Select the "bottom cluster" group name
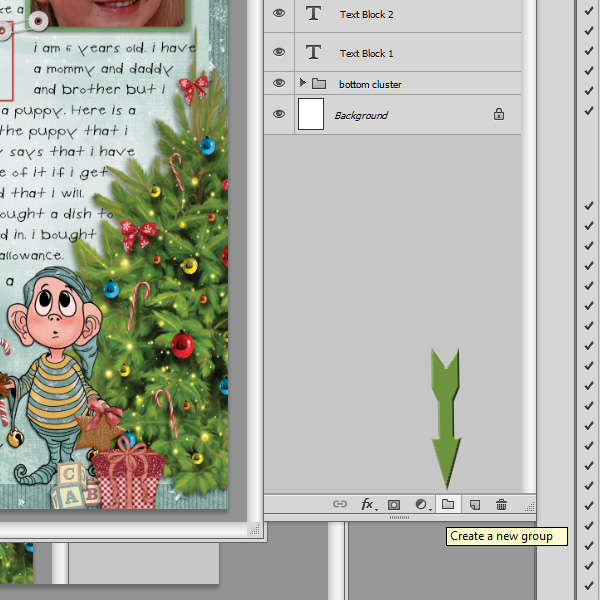Viewport: 600px width, 600px height. 370,85
